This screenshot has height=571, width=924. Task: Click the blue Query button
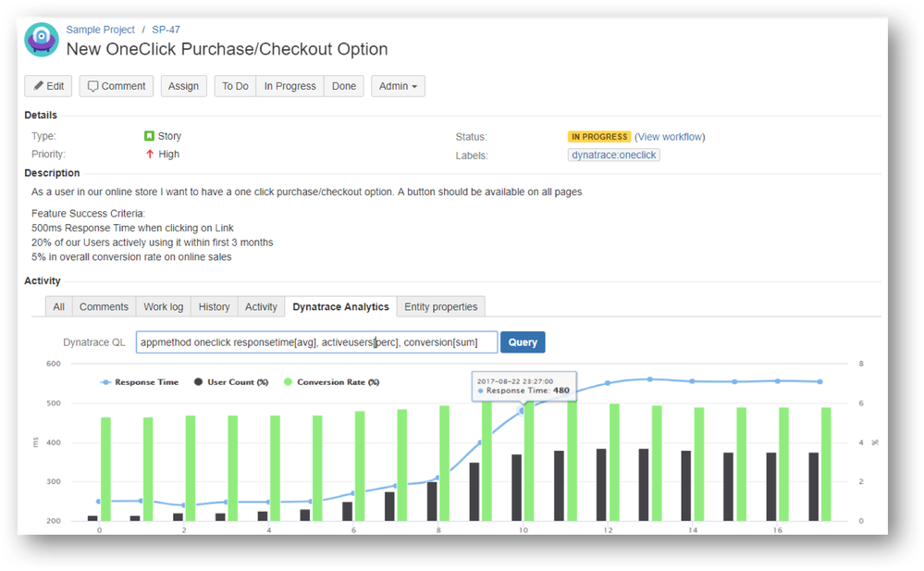(523, 342)
